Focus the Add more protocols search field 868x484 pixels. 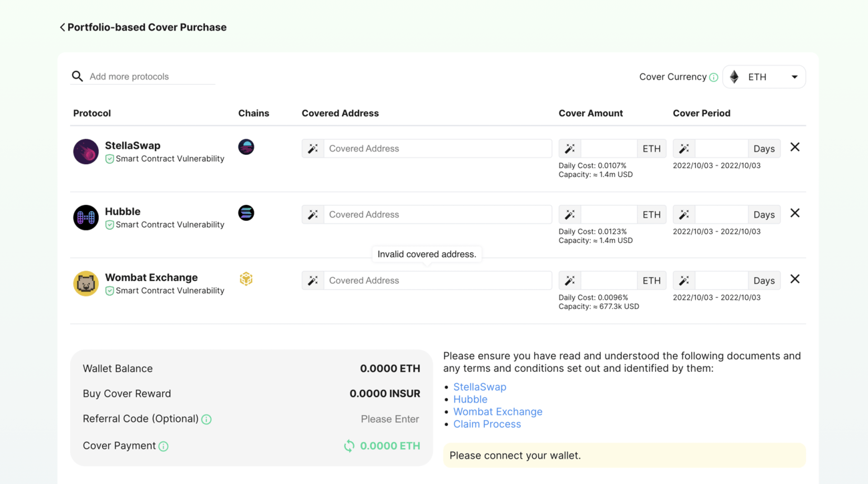(x=152, y=76)
